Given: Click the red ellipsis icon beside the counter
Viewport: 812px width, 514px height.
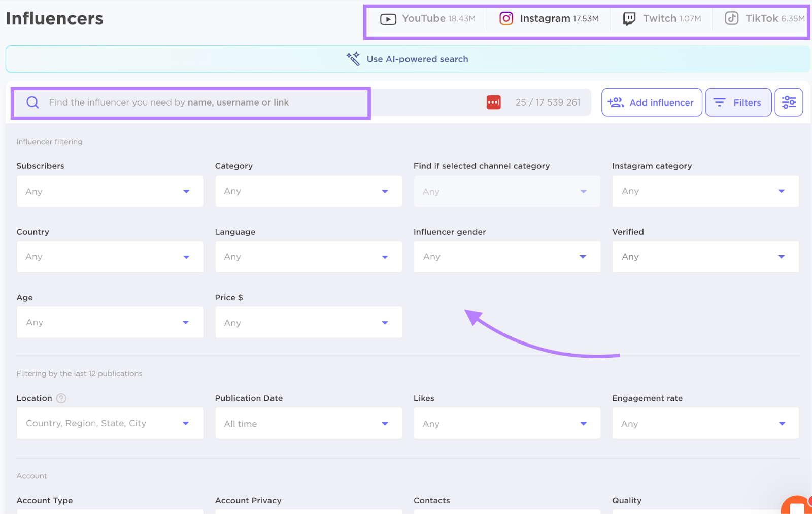Looking at the screenshot, I should point(493,102).
